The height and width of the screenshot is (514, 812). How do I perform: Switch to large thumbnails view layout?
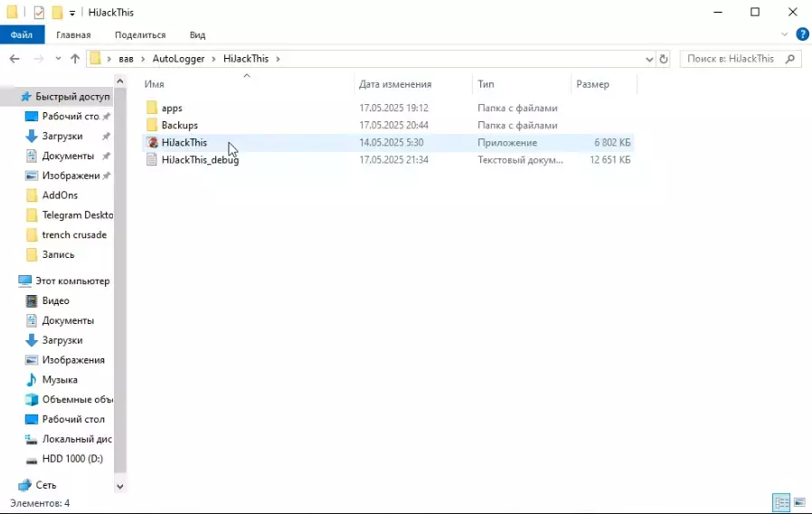click(x=799, y=502)
